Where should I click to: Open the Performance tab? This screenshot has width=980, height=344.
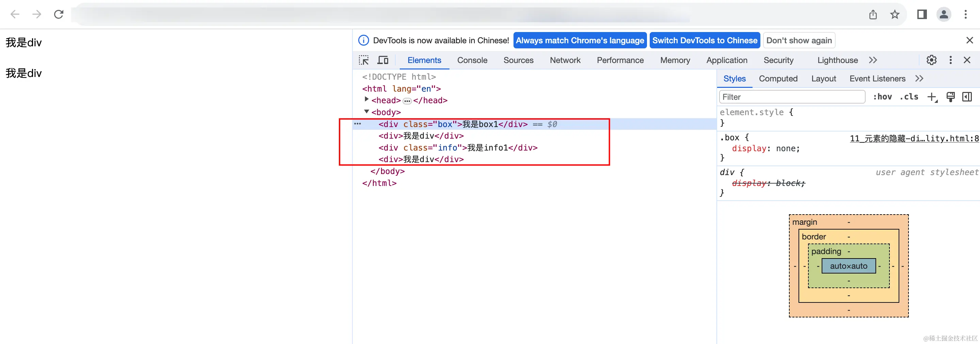pyautogui.click(x=620, y=60)
